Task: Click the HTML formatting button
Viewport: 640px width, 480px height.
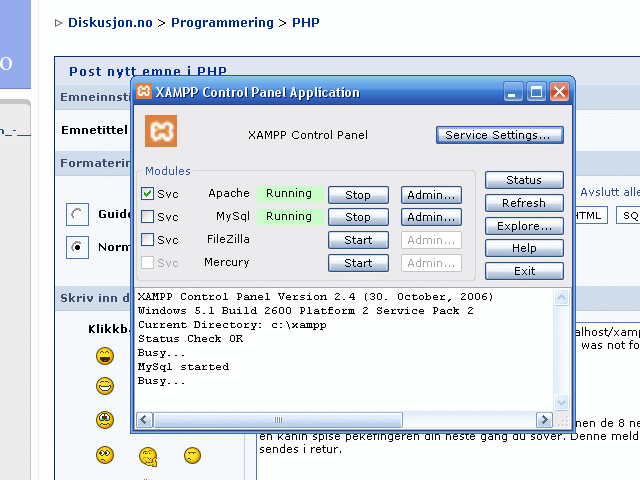Action: [591, 215]
